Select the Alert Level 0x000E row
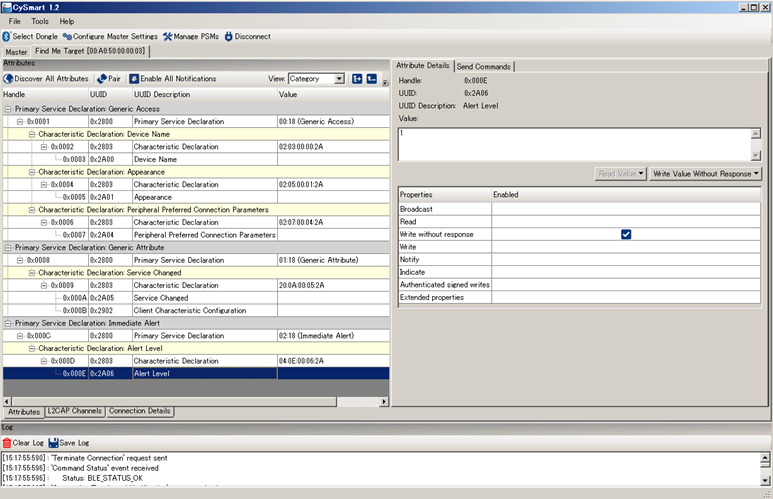 click(196, 374)
